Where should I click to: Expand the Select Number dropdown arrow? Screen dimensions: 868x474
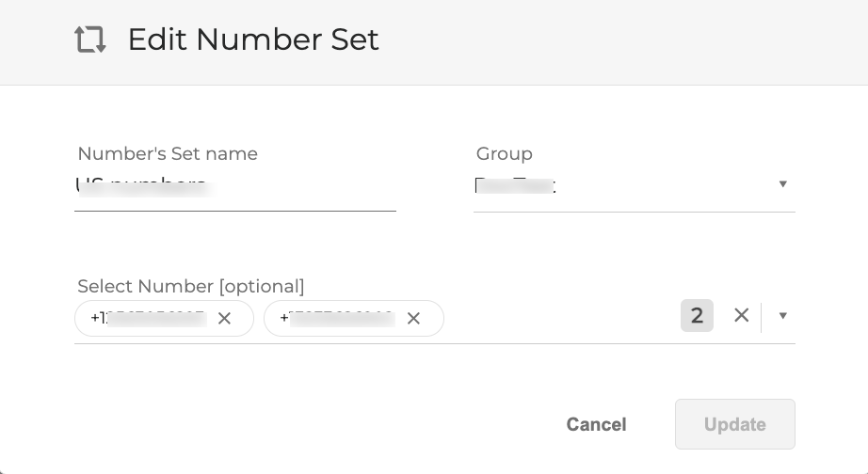coord(782,315)
